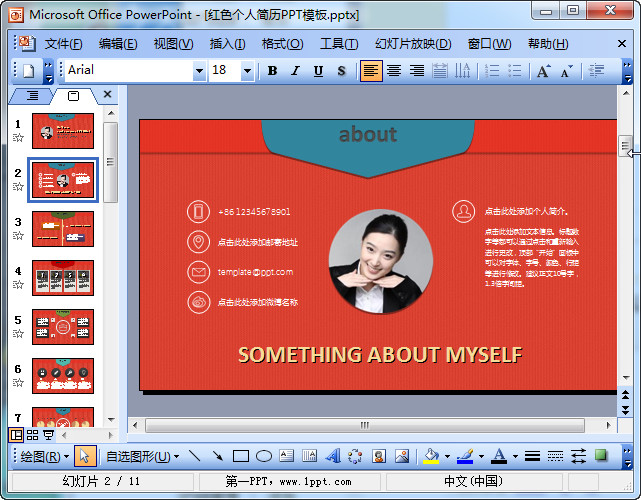Open the 幻灯片放映(D) menu

click(x=413, y=44)
